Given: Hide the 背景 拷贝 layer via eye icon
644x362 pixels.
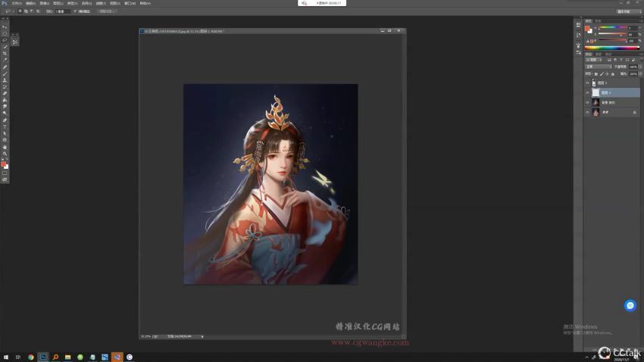Looking at the screenshot, I should (x=587, y=102).
